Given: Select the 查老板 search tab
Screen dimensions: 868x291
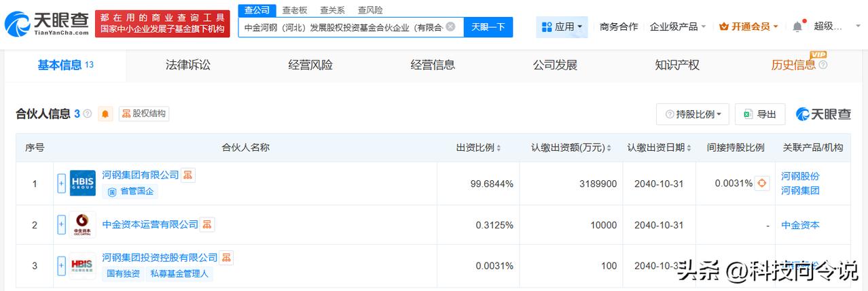Looking at the screenshot, I should 295,10.
